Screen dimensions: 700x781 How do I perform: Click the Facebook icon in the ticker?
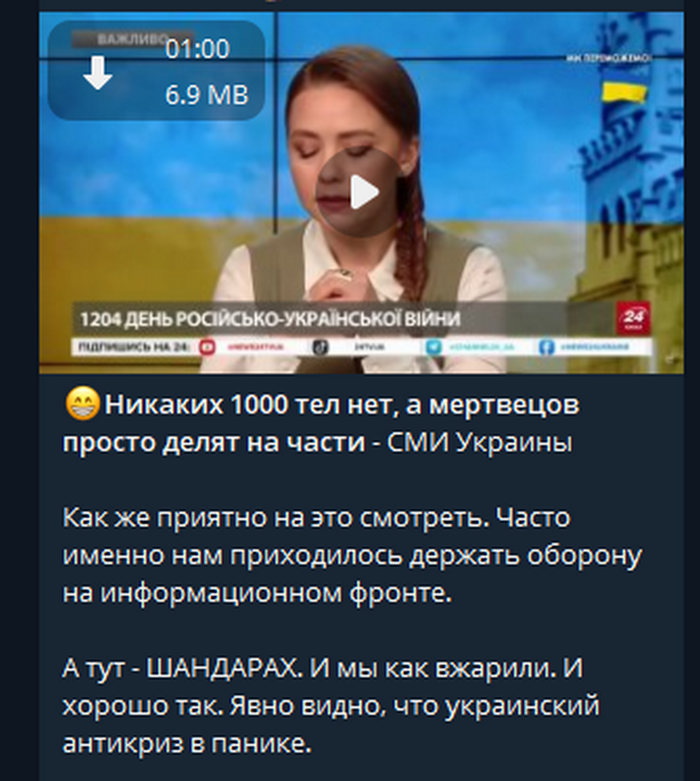coord(547,347)
